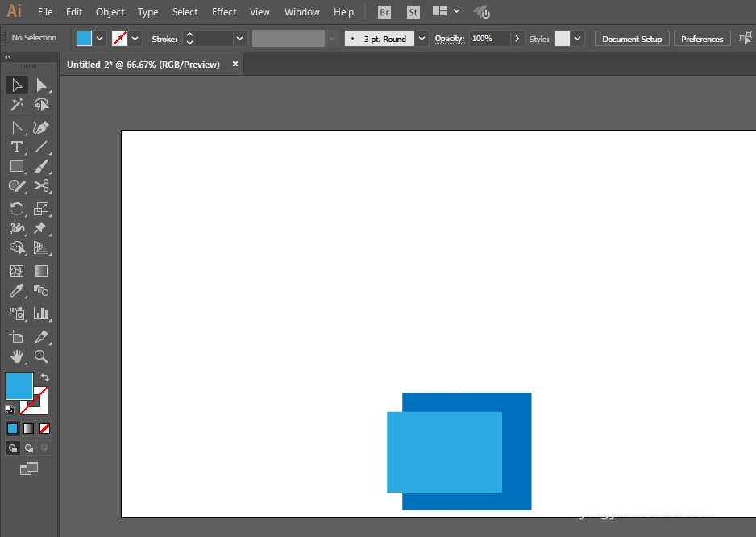Expand the Style dropdown arrow
The width and height of the screenshot is (756, 537).
click(578, 39)
